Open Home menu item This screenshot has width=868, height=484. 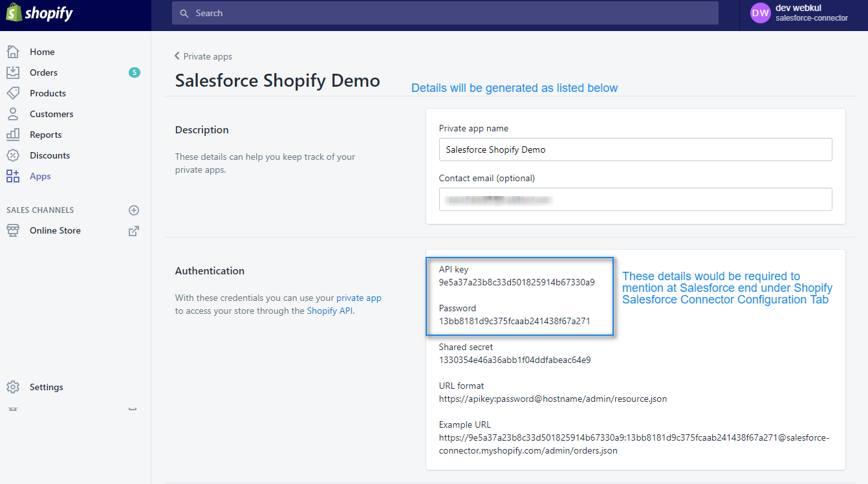tap(42, 52)
